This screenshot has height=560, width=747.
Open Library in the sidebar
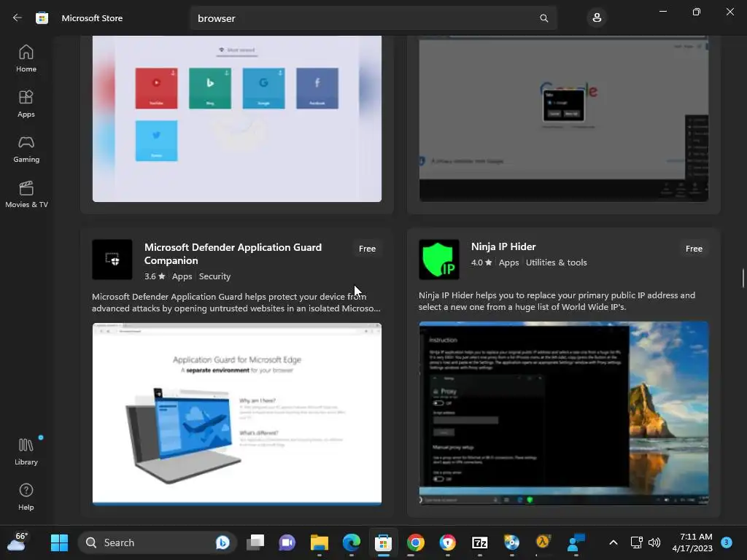tap(26, 451)
